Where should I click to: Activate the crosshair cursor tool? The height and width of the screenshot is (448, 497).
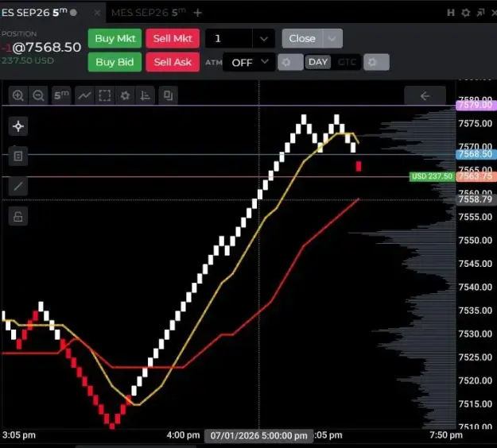[18, 126]
